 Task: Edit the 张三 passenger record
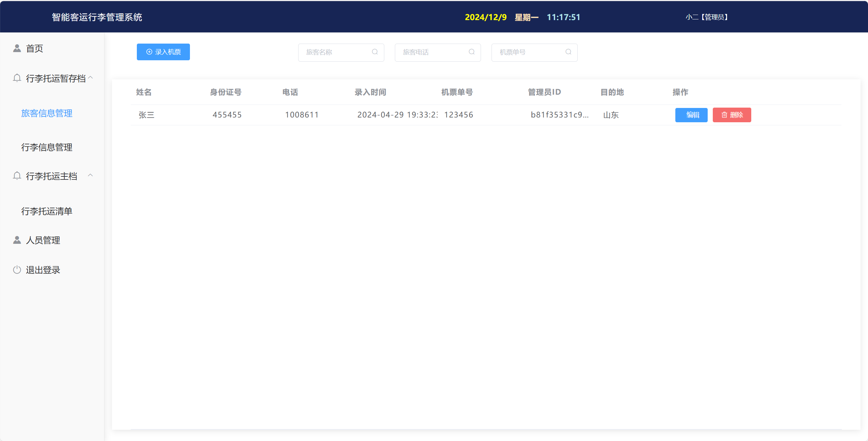[691, 115]
